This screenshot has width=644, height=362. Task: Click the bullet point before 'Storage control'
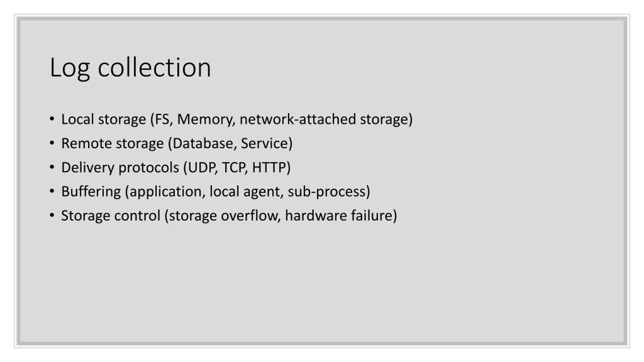point(52,215)
